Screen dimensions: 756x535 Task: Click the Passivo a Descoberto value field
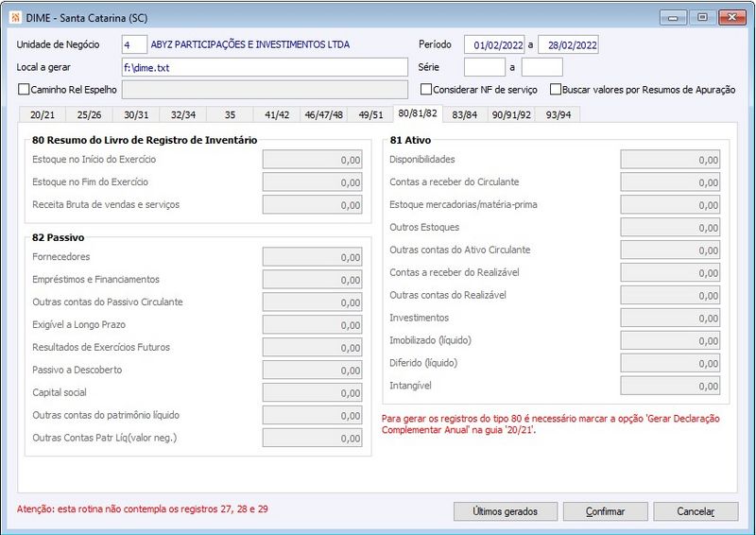[313, 371]
